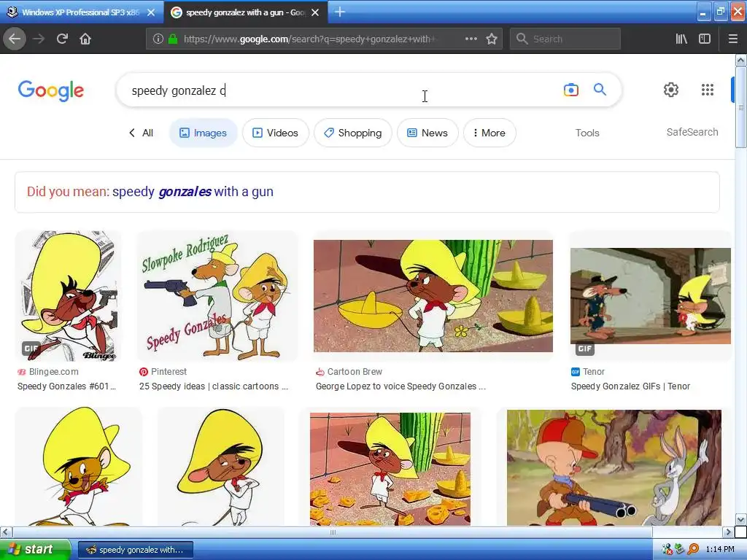Open Tenor Speedy Gonzalez GIF thumbnail
Image resolution: width=747 pixels, height=560 pixels.
(650, 296)
